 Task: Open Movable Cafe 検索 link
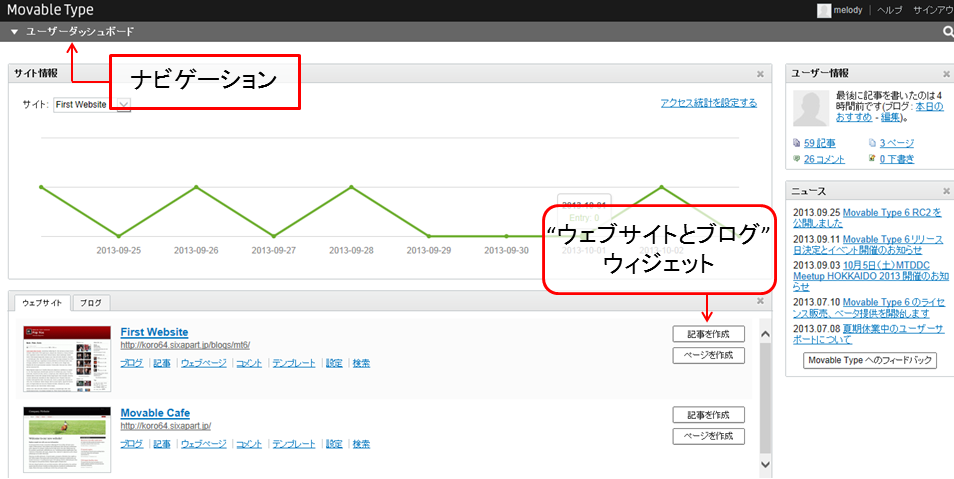(361, 444)
